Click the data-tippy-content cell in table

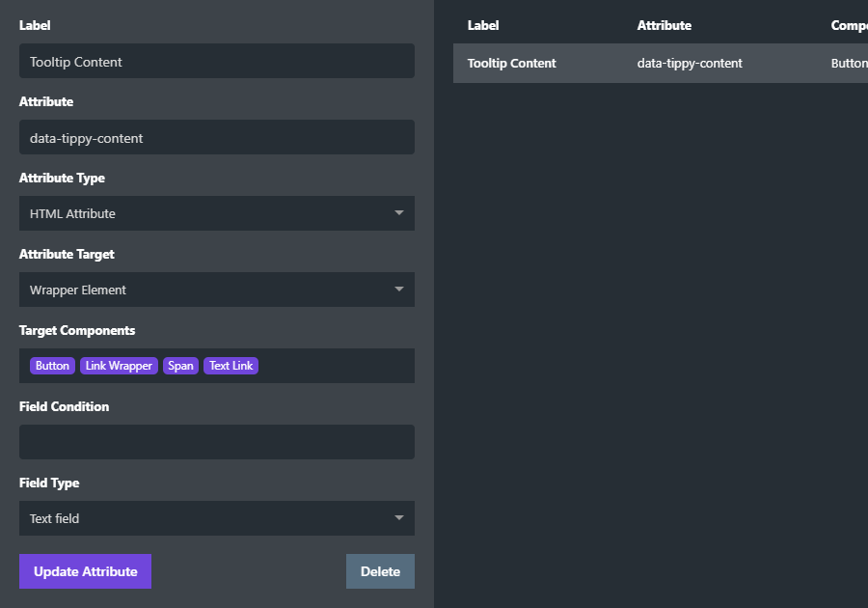click(690, 63)
